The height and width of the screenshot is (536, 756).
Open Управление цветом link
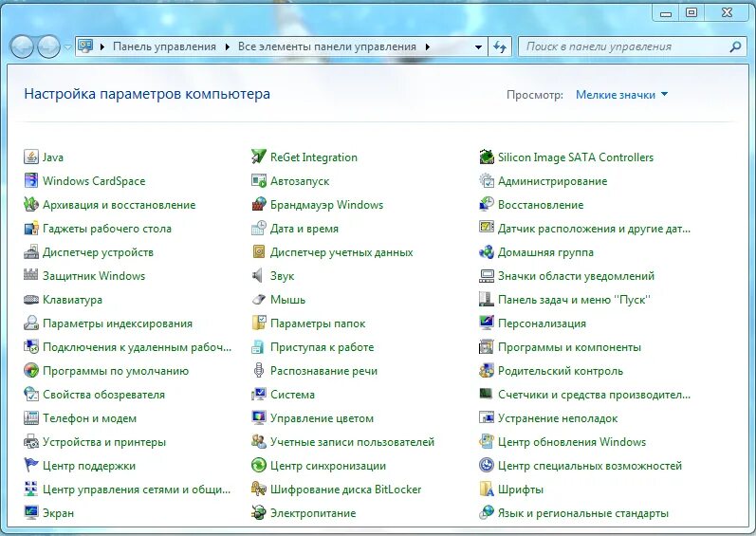pos(322,418)
